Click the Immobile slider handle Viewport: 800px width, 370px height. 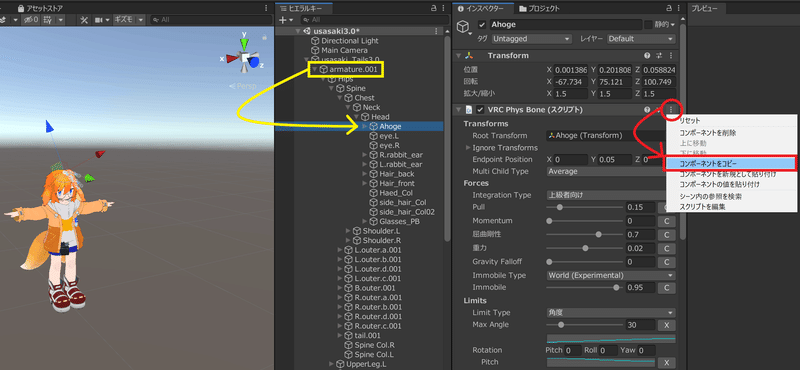click(x=616, y=287)
